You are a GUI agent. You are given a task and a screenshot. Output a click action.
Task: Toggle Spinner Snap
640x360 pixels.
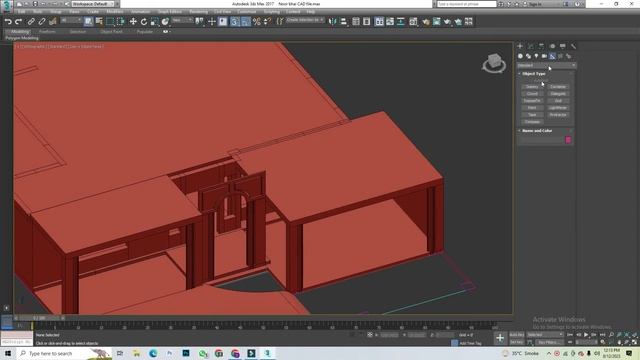point(267,22)
